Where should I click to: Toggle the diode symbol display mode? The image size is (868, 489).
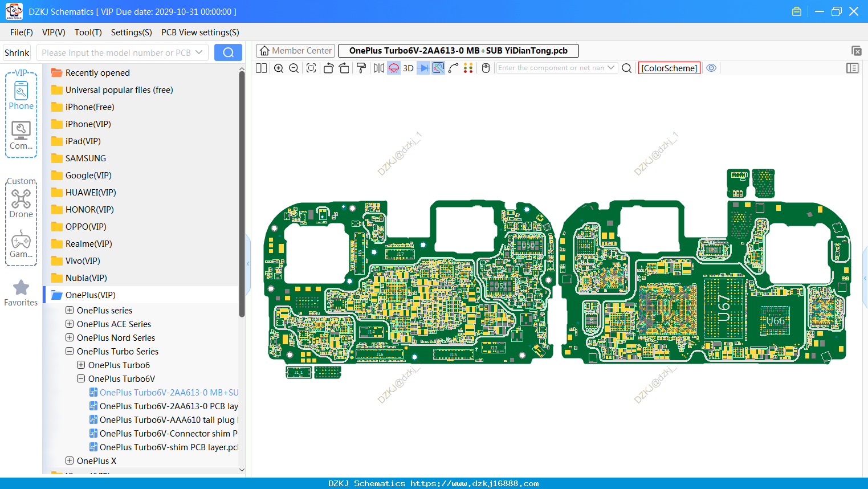pyautogui.click(x=423, y=68)
